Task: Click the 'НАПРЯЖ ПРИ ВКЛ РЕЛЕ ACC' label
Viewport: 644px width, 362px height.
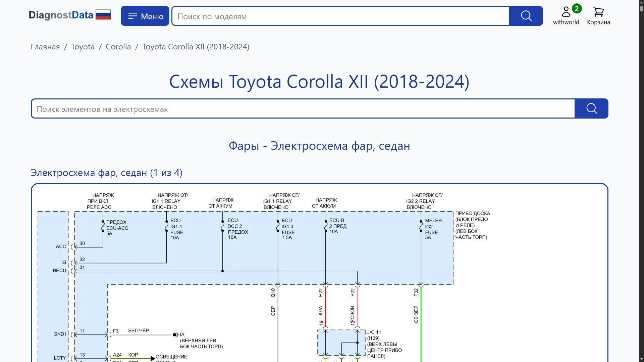Action: (100, 201)
